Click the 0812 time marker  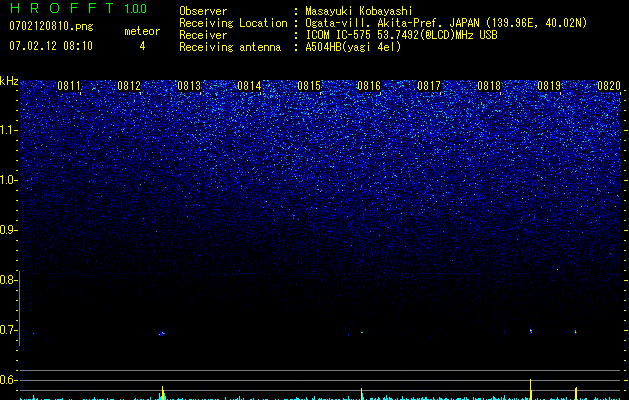[x=129, y=86]
